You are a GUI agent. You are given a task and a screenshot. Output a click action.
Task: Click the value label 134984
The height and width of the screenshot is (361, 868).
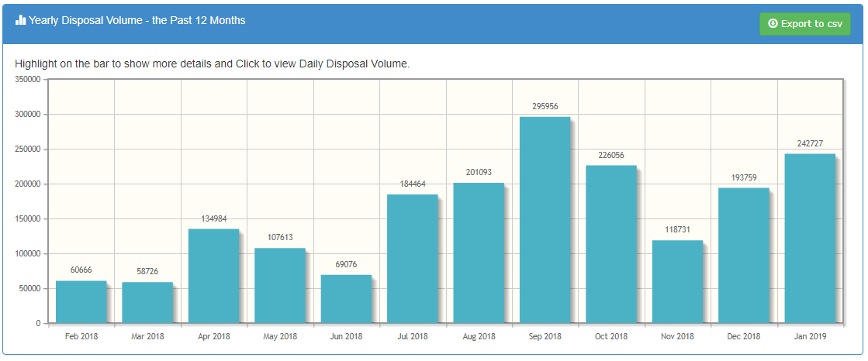pos(213,218)
